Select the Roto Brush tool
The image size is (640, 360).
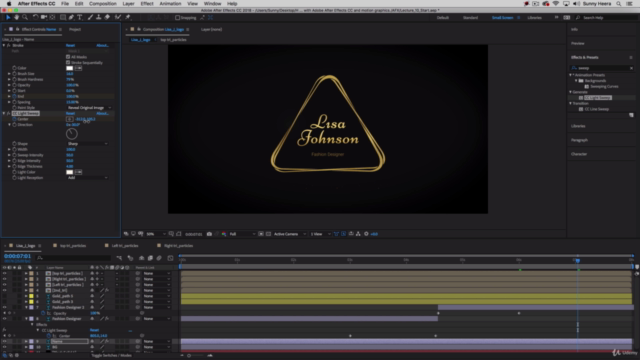(118, 18)
